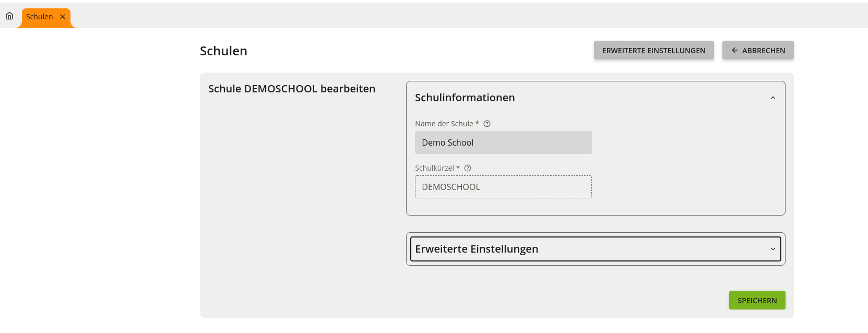Click the Schulinformationen section title
Viewport: 868px width, 333px height.
coord(465,98)
